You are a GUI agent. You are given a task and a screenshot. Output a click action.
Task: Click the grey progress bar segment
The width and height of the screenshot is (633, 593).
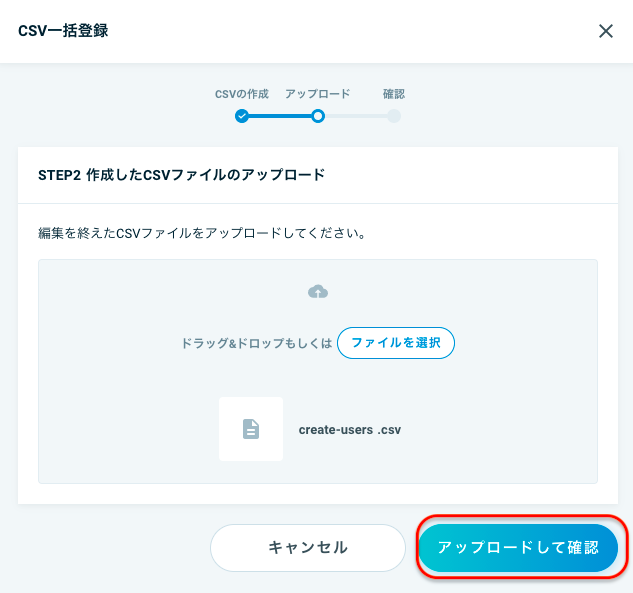pos(356,116)
